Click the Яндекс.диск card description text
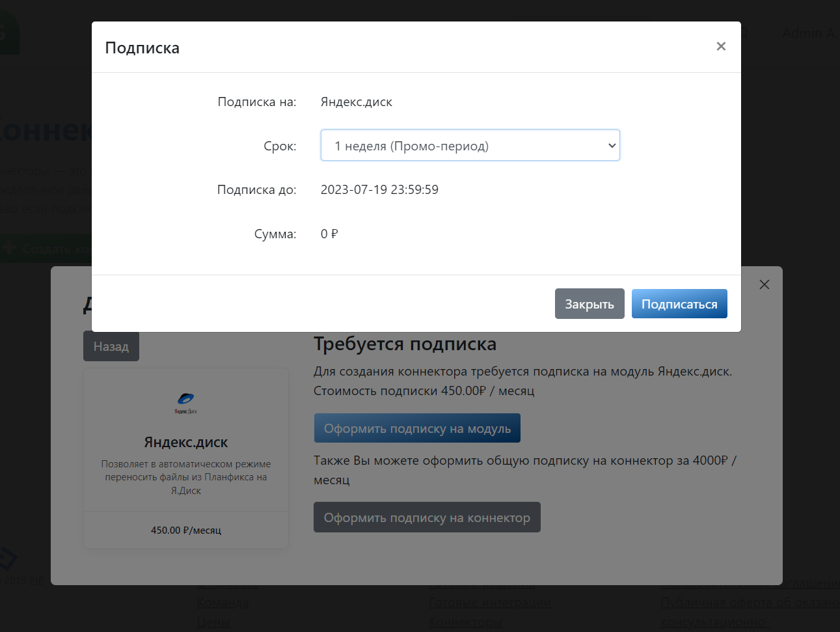This screenshot has height=632, width=840. point(186,477)
